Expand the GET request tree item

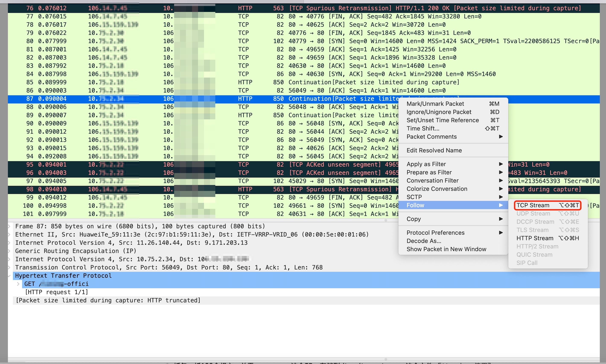(18, 284)
